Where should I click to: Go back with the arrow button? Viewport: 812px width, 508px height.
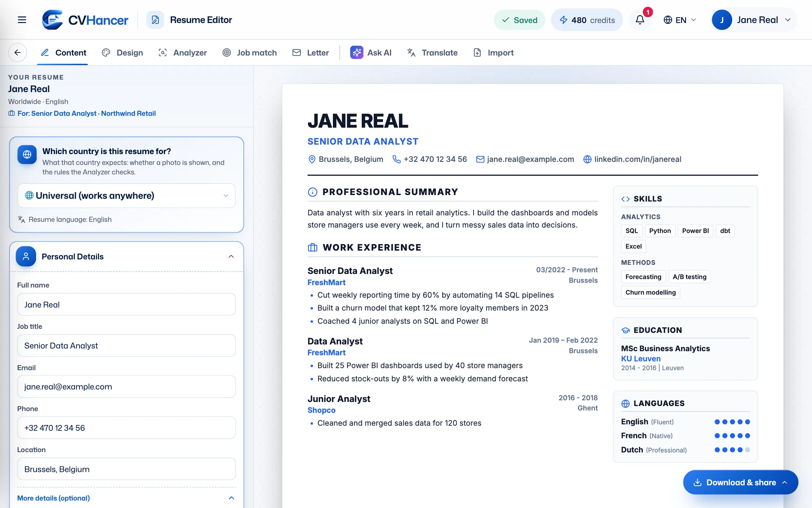(x=18, y=52)
